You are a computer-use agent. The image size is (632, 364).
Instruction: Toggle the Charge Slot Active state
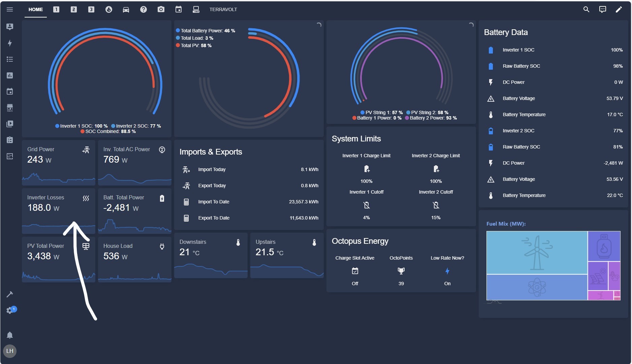355,271
